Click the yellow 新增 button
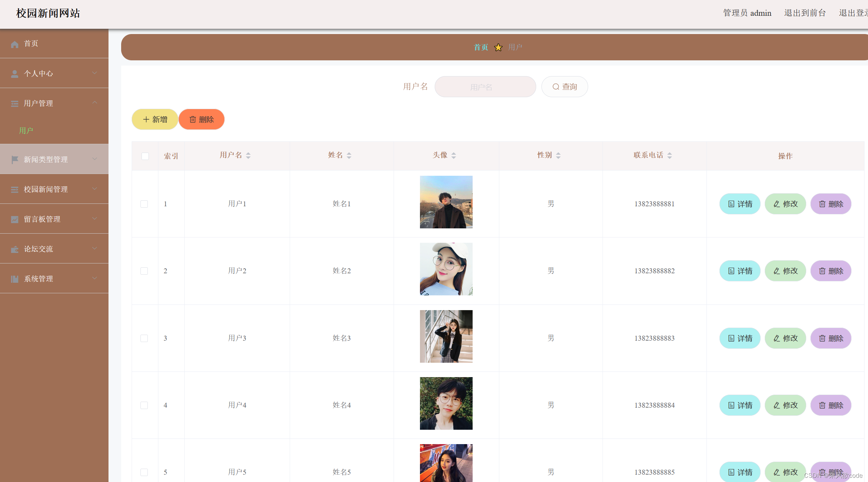The image size is (868, 482). tap(155, 119)
